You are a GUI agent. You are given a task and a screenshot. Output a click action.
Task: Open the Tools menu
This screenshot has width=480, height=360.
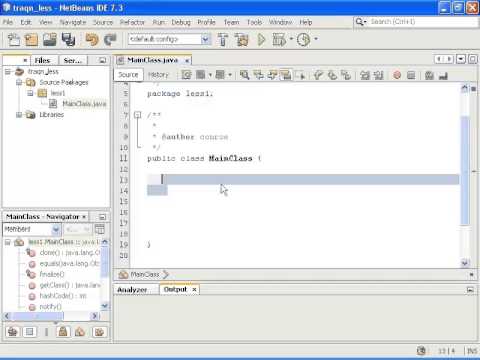254,22
